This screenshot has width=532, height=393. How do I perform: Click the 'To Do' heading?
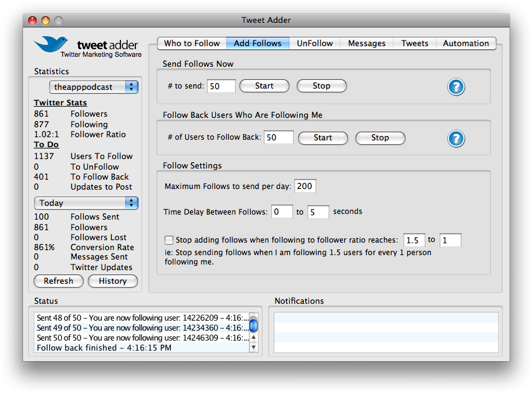pyautogui.click(x=46, y=145)
